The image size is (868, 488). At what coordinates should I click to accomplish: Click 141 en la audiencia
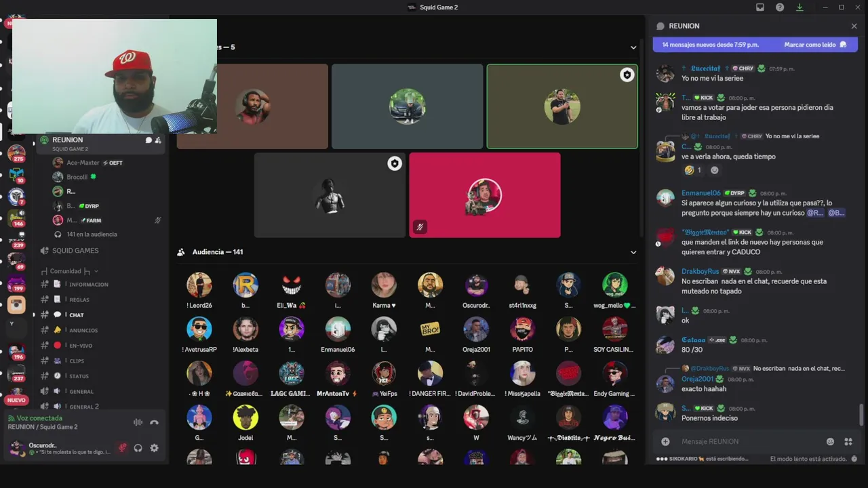(92, 235)
